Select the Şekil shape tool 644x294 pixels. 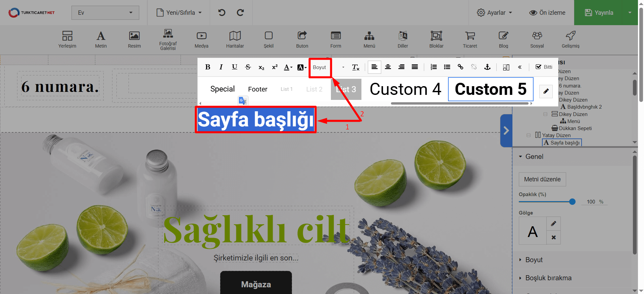[268, 40]
